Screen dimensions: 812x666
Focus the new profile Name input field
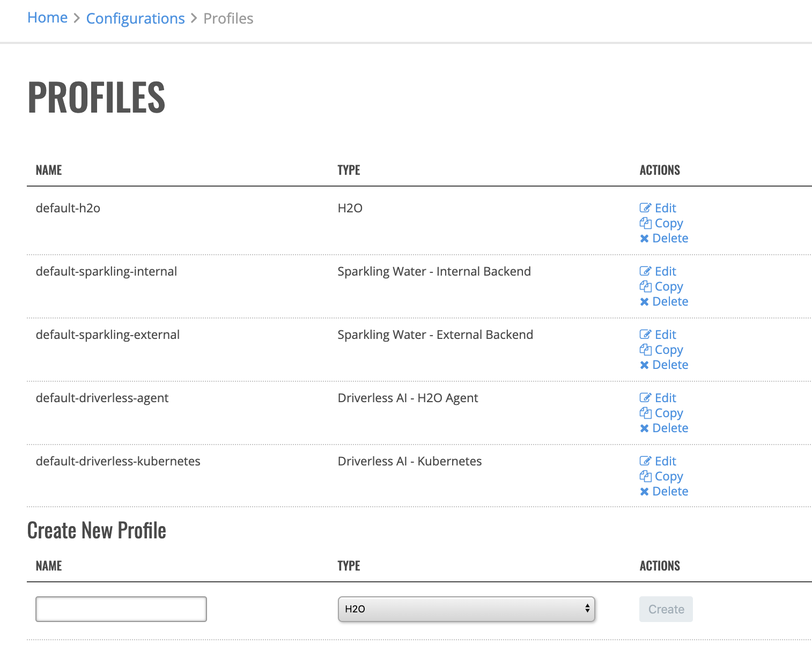pos(121,609)
